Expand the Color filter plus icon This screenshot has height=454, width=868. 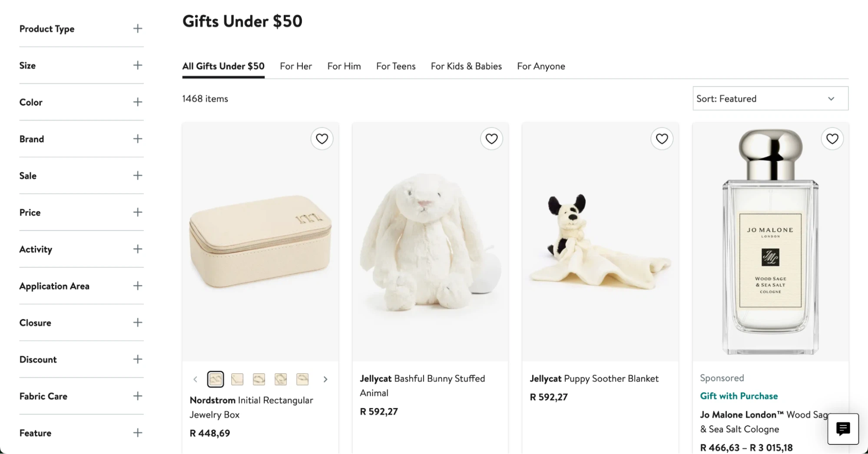coord(138,102)
